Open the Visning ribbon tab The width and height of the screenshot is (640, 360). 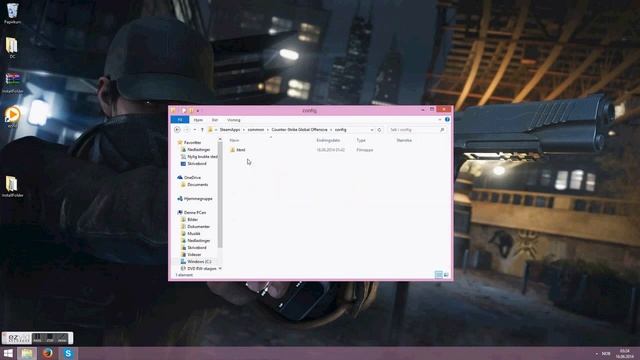click(x=233, y=120)
